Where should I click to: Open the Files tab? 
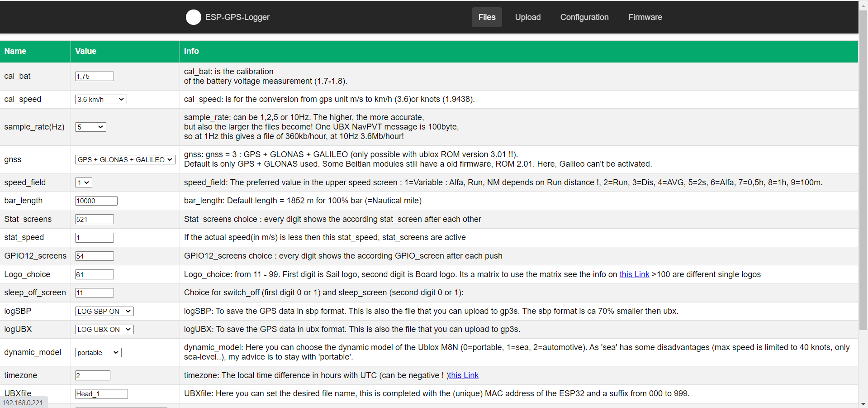487,17
